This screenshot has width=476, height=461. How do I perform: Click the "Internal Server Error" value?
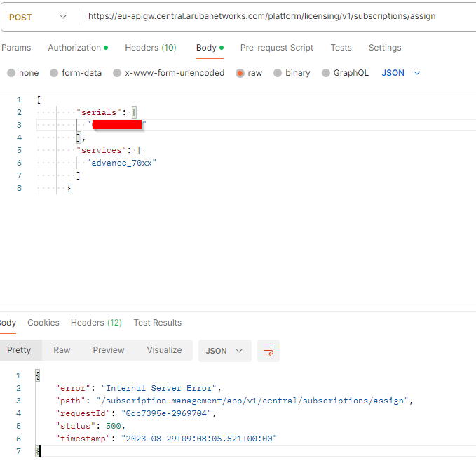158,388
